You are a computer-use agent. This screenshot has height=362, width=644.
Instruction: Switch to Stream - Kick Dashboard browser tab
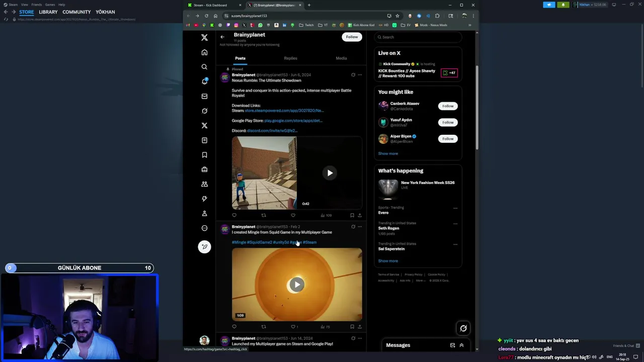(x=214, y=5)
